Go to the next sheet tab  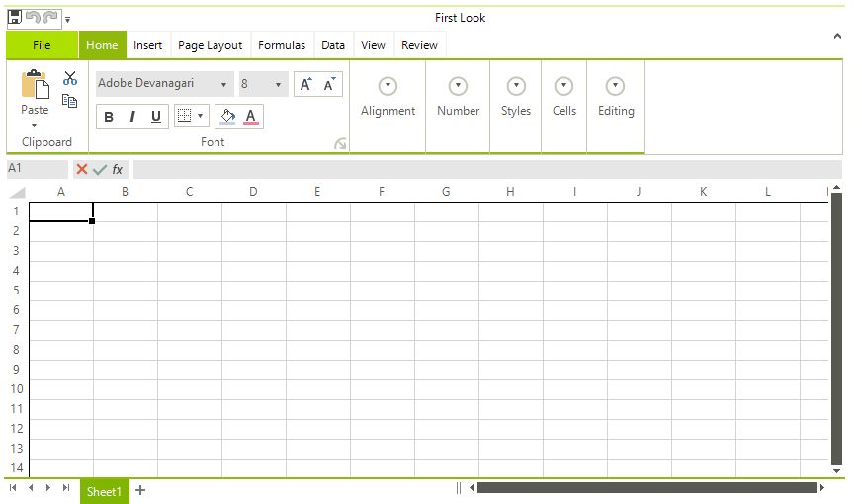click(48, 488)
